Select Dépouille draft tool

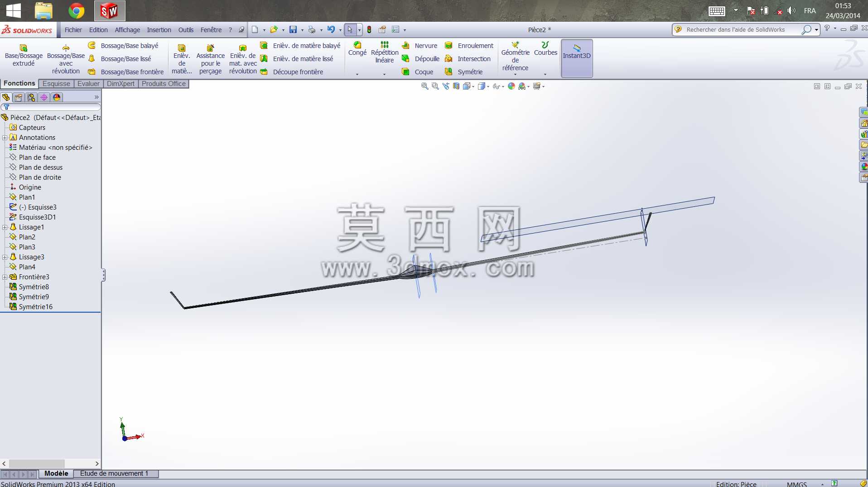[421, 59]
